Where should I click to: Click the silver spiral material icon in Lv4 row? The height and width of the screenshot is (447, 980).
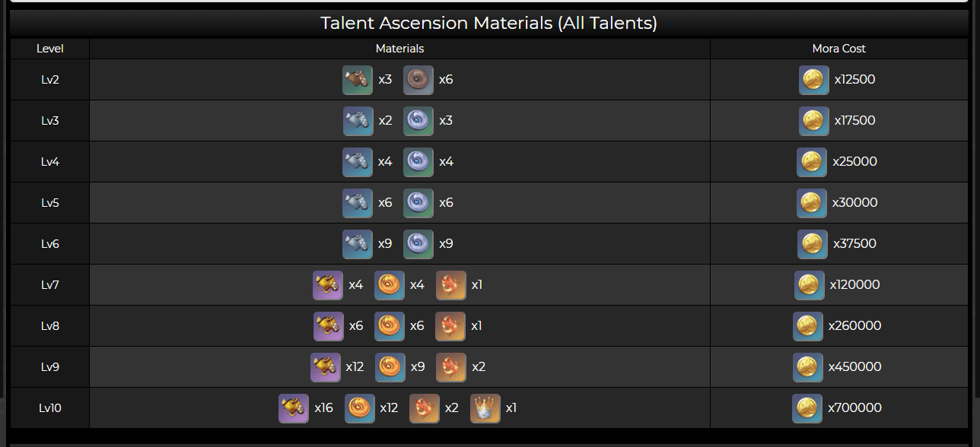pos(418,161)
